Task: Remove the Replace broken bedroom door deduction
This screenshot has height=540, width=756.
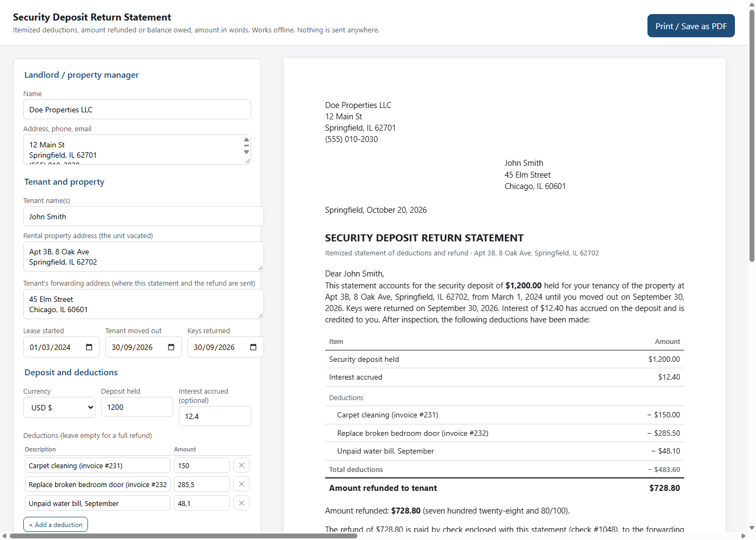Action: (x=241, y=484)
